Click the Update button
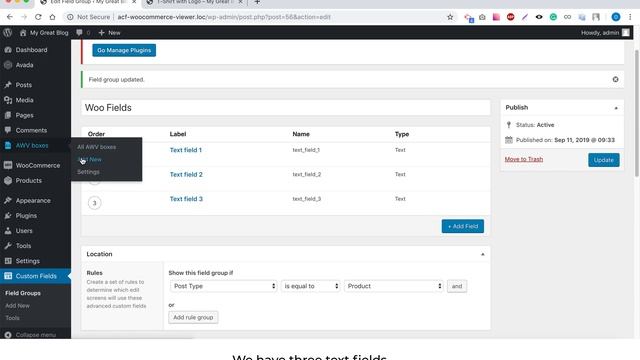 point(604,160)
